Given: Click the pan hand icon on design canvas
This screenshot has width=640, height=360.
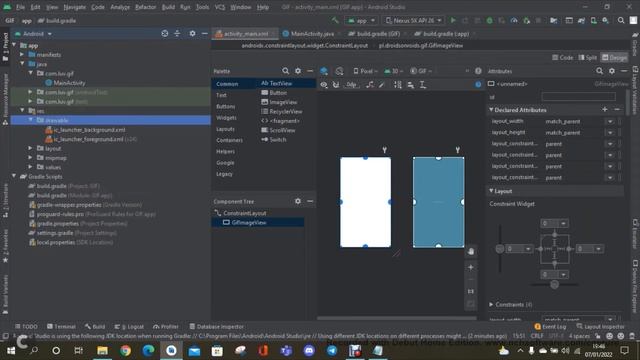Looking at the screenshot, I should click(x=471, y=251).
